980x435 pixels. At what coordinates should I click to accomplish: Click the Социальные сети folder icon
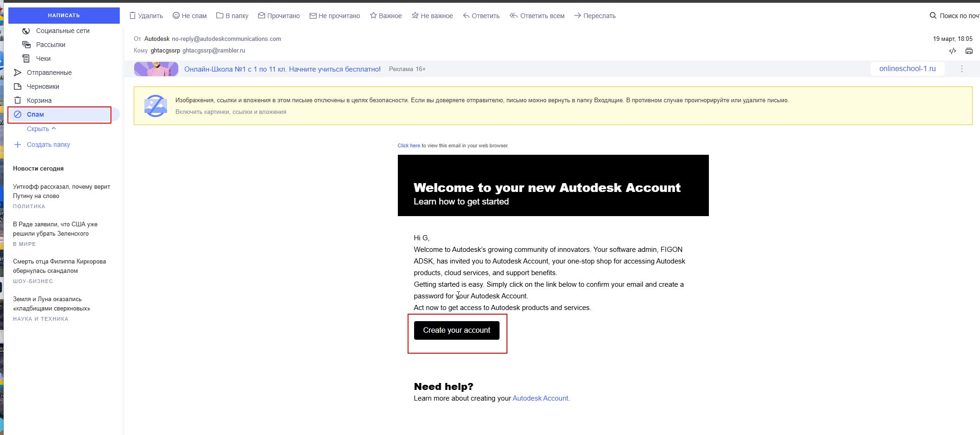click(26, 31)
